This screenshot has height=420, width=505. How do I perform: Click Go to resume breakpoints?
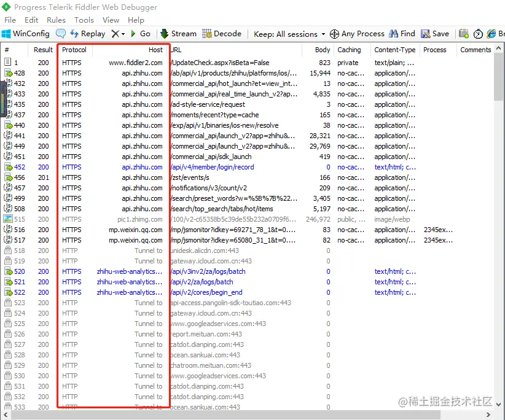click(x=141, y=34)
